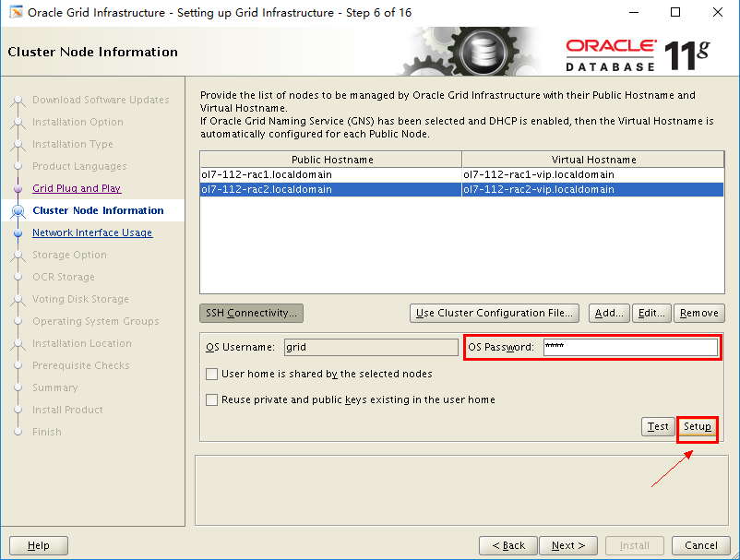740x560 pixels.
Task: Click Finish step
Action: tap(47, 432)
